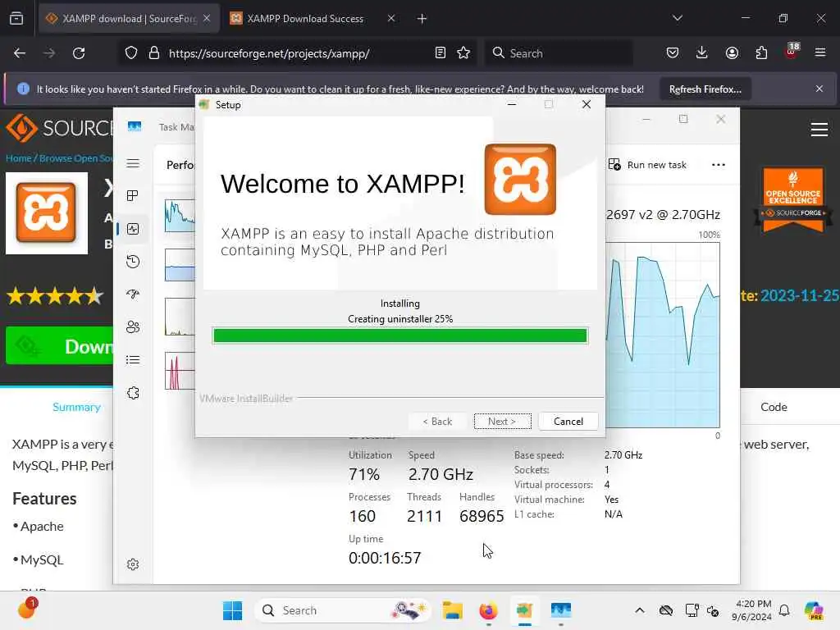Click the large CPU utilization graph
840x630 pixels.
tap(663, 335)
